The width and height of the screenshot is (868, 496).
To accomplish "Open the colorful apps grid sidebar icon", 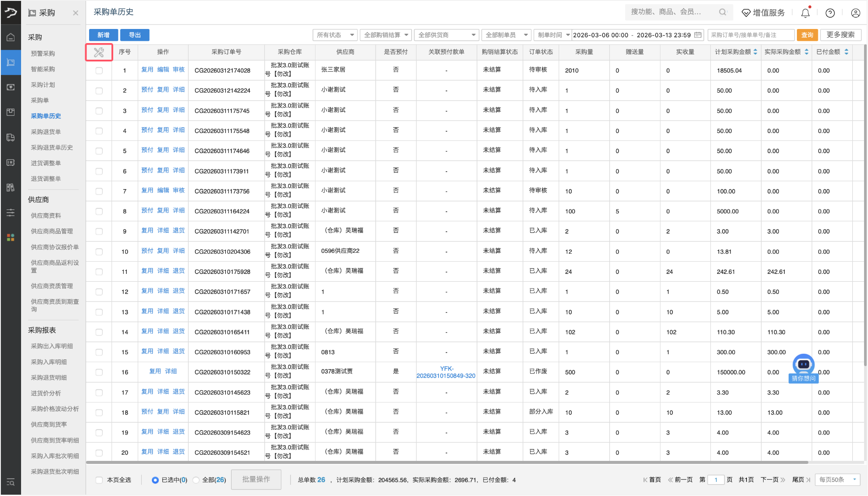I will click(11, 237).
